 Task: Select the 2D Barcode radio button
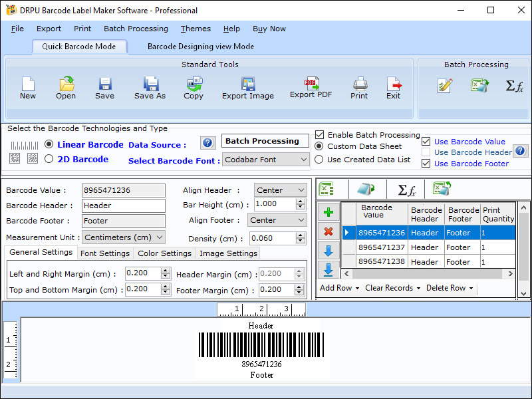[49, 160]
